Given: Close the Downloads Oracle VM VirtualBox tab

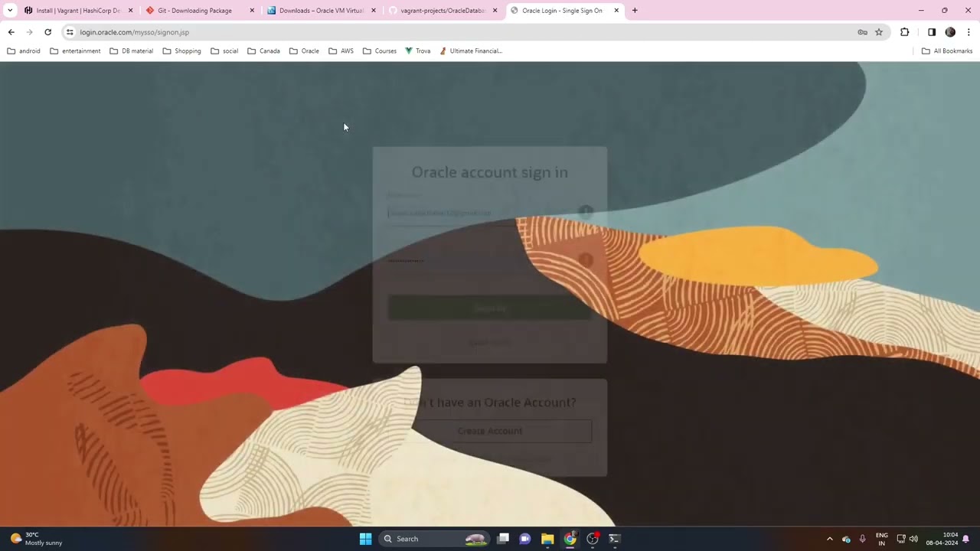Looking at the screenshot, I should coord(374,11).
